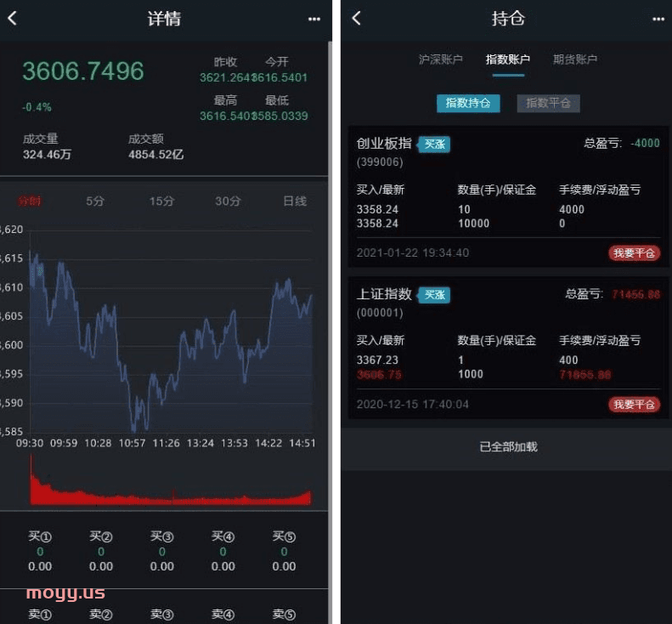Open more options menu on 持仓 screen
Image resolution: width=672 pixels, height=624 pixels.
pos(658,19)
